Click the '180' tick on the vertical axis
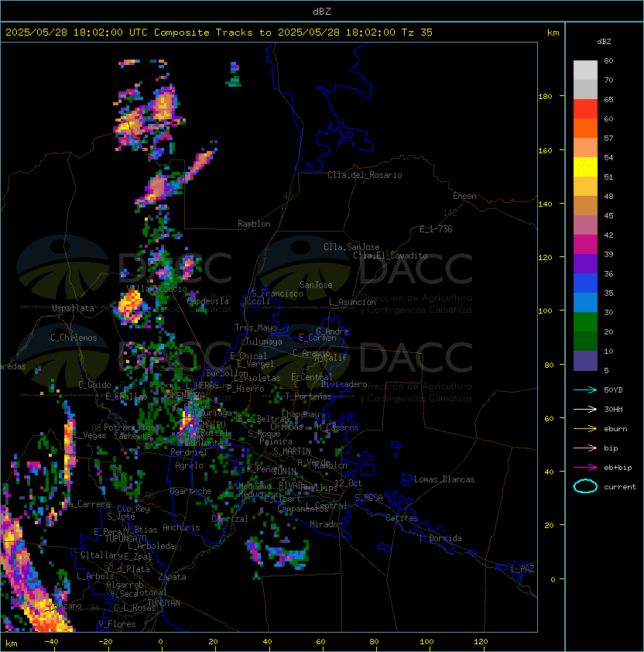This screenshot has height=652, width=644. 545,97
